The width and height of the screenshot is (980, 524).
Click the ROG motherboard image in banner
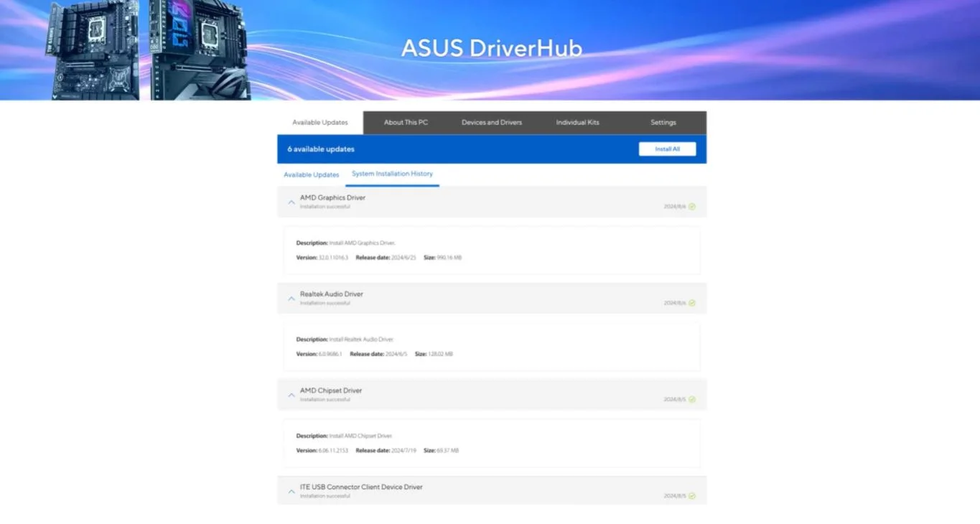200,49
